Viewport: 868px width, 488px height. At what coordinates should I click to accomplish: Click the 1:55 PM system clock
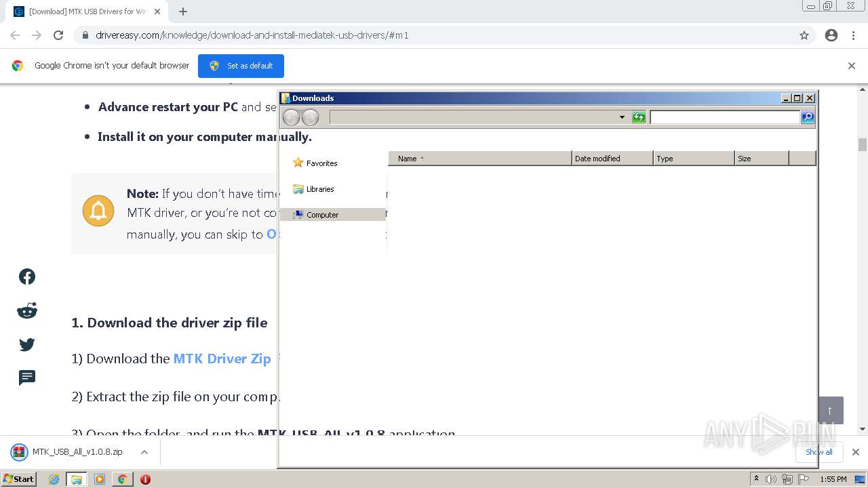pos(833,479)
